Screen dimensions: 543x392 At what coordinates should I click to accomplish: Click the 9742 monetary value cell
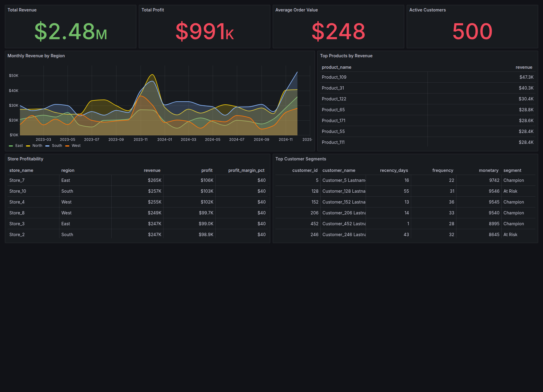coord(479,180)
